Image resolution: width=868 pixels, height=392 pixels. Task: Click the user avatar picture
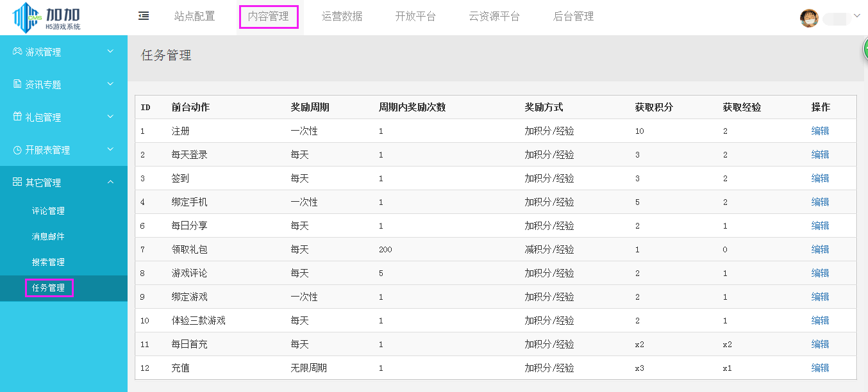click(x=809, y=18)
